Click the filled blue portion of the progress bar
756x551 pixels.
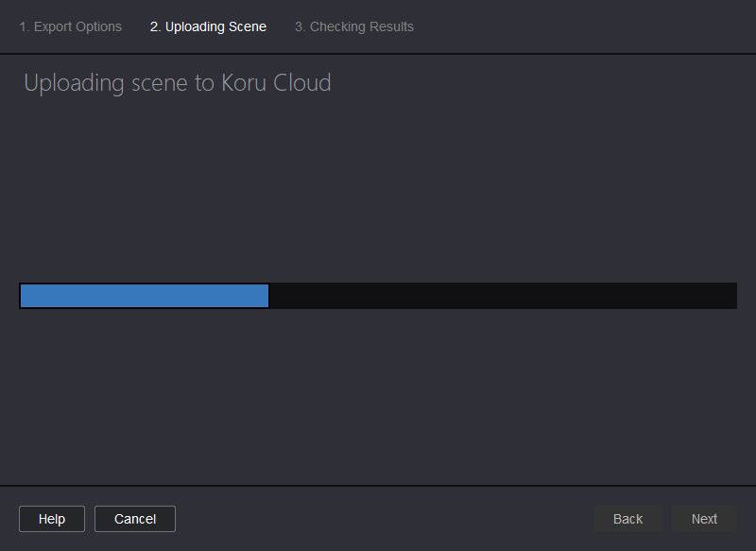[142, 295]
